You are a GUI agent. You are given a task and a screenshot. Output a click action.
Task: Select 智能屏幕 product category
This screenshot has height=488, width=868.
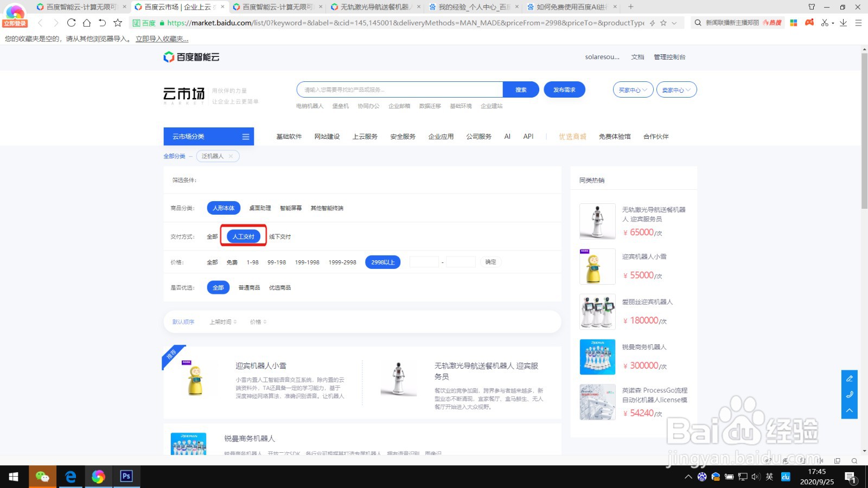291,208
